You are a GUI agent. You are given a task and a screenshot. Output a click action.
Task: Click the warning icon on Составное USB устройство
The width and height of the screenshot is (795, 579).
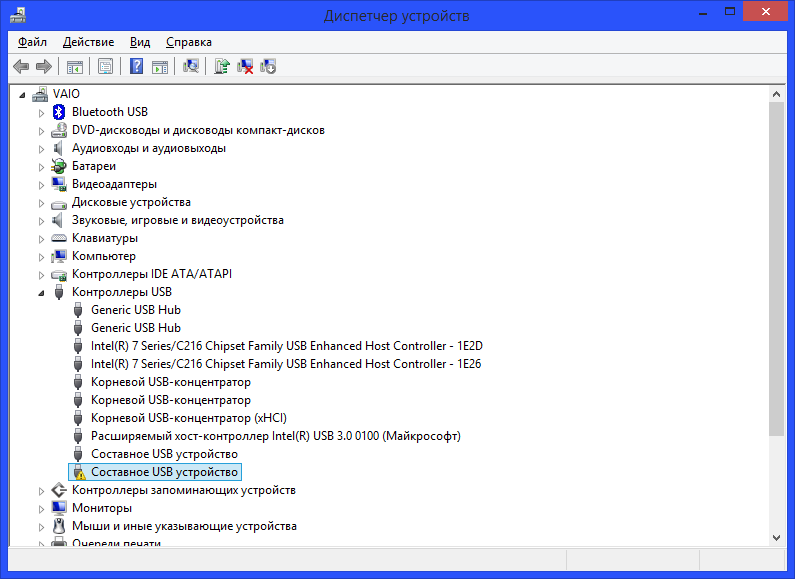(79, 472)
